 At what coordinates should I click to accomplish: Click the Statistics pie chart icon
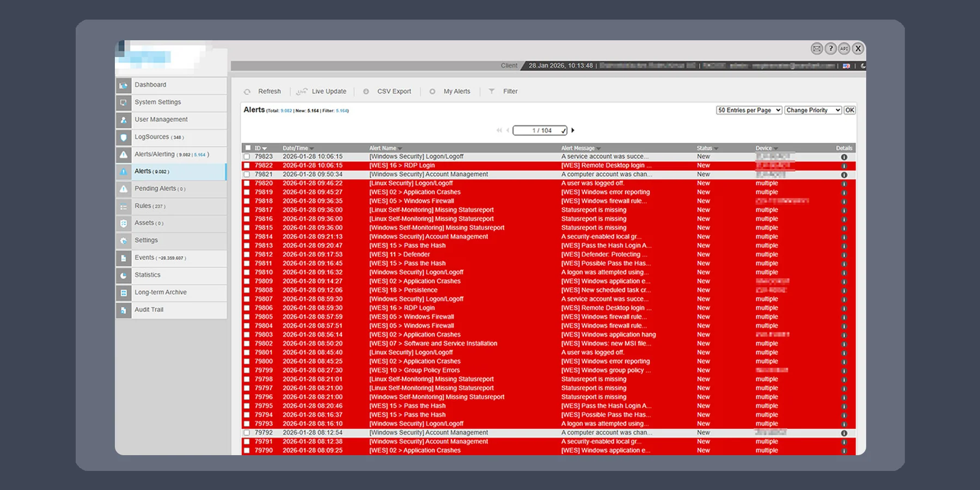124,275
